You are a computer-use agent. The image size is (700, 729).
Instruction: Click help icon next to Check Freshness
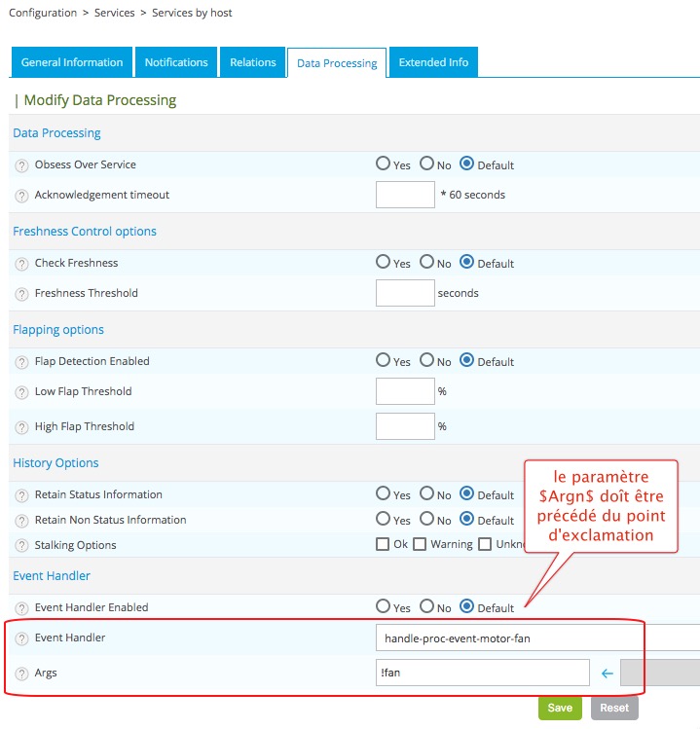(21, 264)
